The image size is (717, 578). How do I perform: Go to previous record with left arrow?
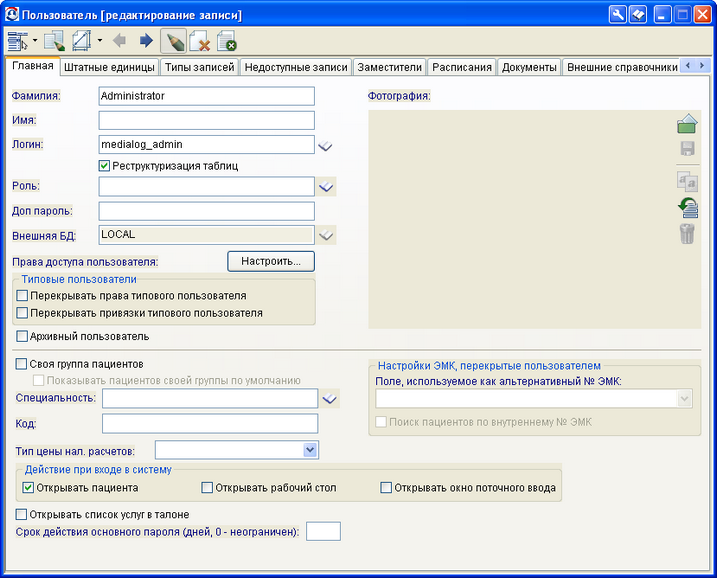[x=119, y=41]
